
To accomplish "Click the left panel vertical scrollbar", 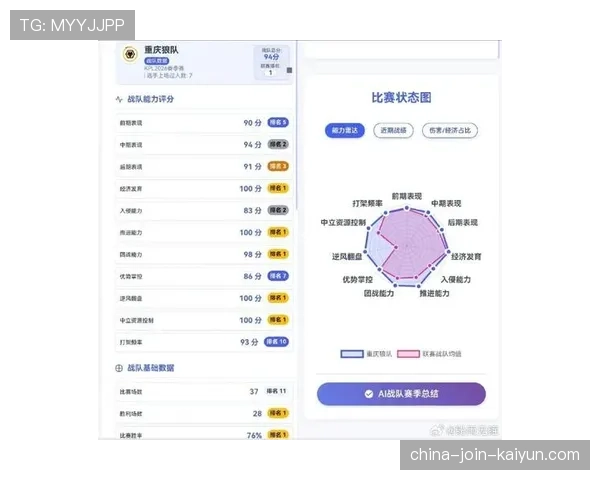I will click(297, 126).
